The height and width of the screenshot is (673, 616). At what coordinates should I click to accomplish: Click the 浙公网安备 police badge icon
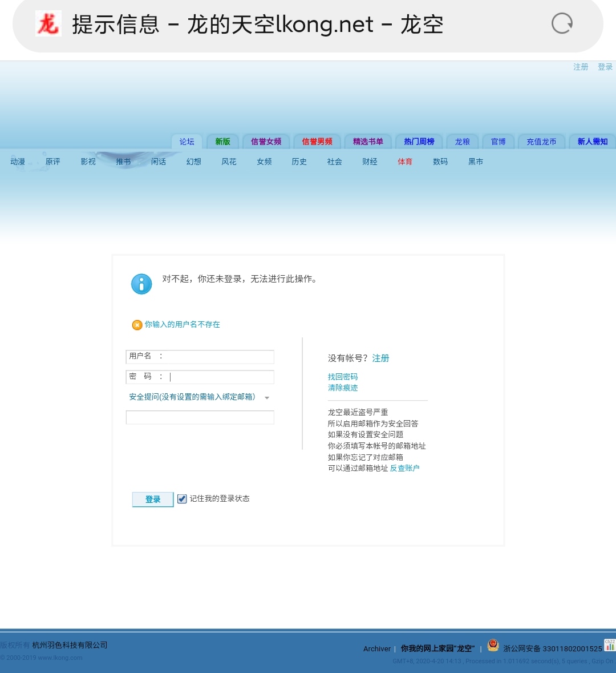coord(493,646)
